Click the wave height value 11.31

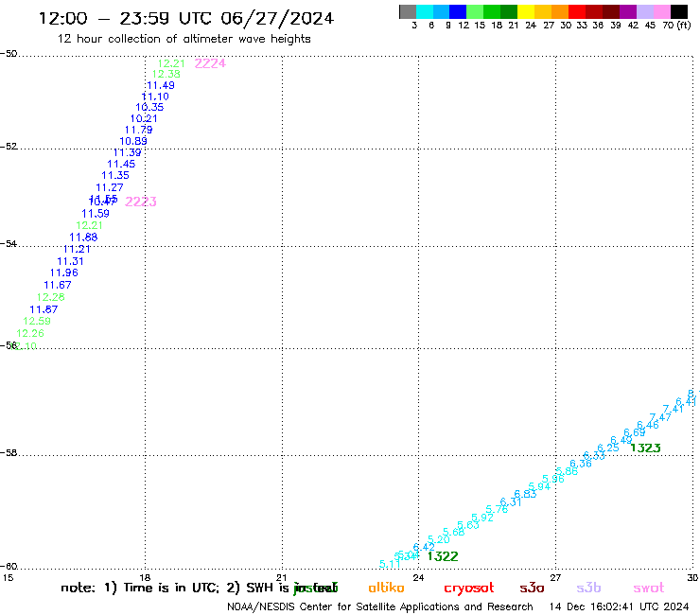[71, 261]
